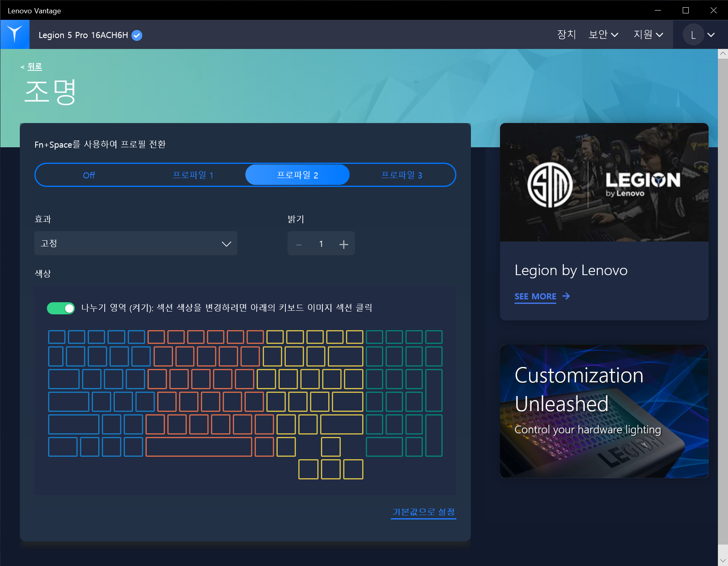Select the Off lighting profile
The height and width of the screenshot is (566, 728).
click(89, 175)
